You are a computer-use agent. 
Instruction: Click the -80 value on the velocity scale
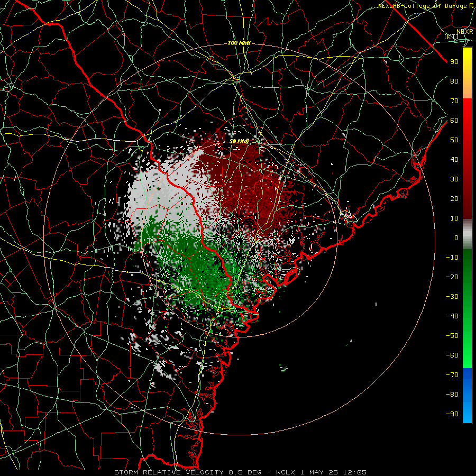[x=452, y=395]
